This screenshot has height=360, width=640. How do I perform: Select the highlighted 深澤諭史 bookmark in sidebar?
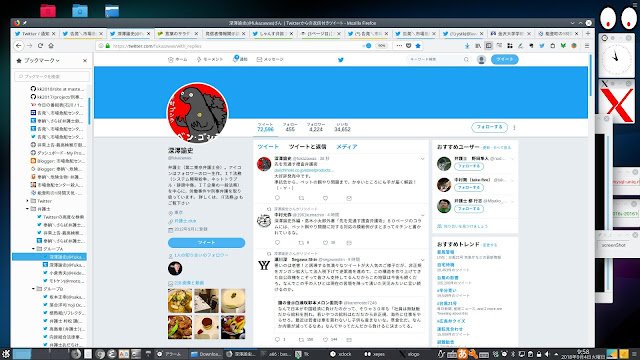coord(49,257)
